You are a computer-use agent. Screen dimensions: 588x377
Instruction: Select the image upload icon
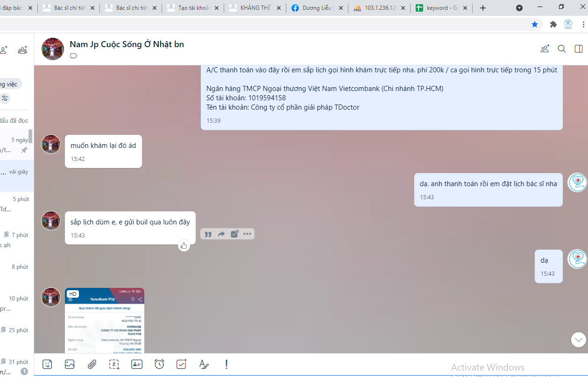tap(70, 364)
